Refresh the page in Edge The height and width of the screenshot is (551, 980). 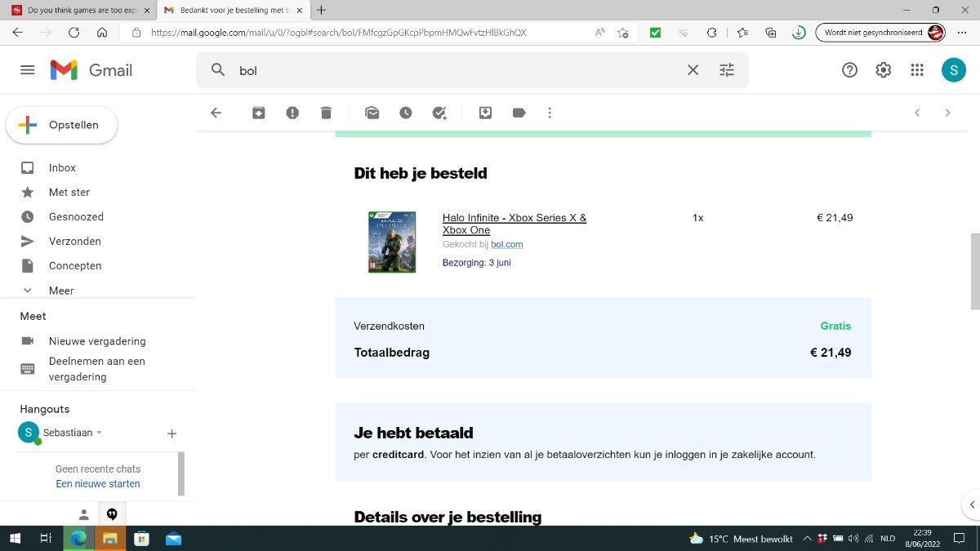coord(73,33)
